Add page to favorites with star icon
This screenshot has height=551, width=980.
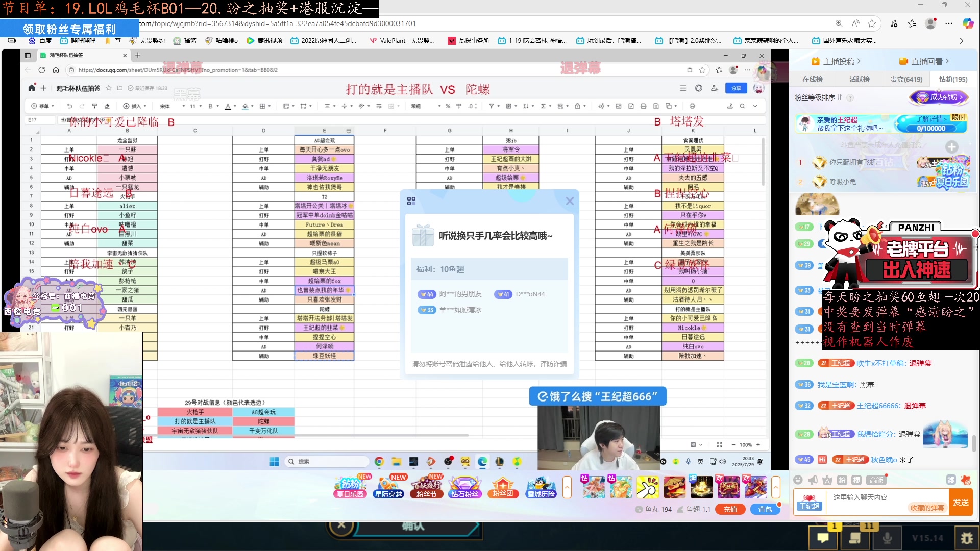point(872,23)
